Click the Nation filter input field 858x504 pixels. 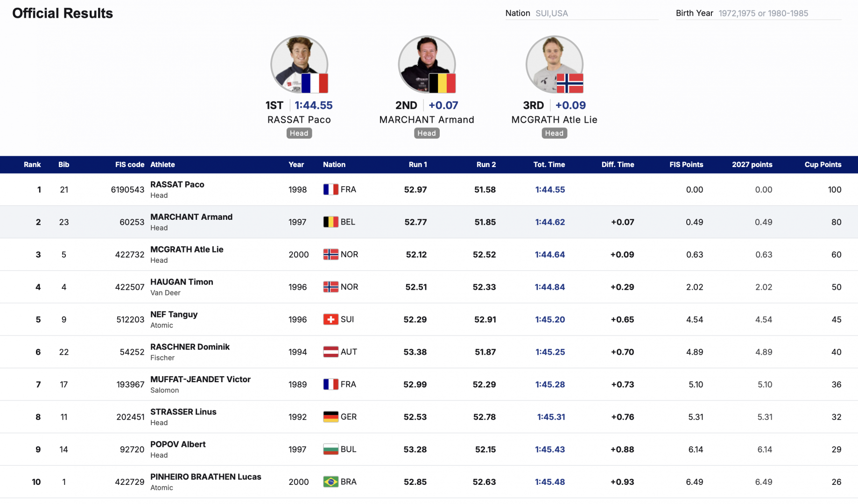pyautogui.click(x=596, y=14)
